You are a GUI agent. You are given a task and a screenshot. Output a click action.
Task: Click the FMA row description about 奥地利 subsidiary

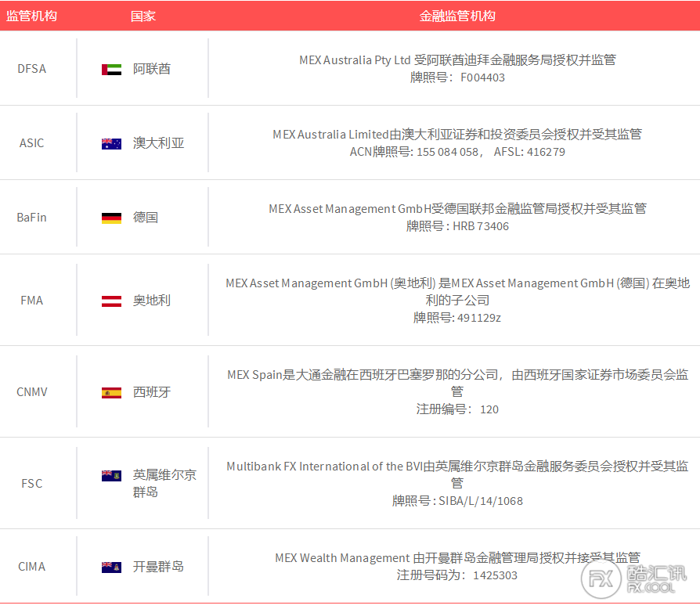457,292
